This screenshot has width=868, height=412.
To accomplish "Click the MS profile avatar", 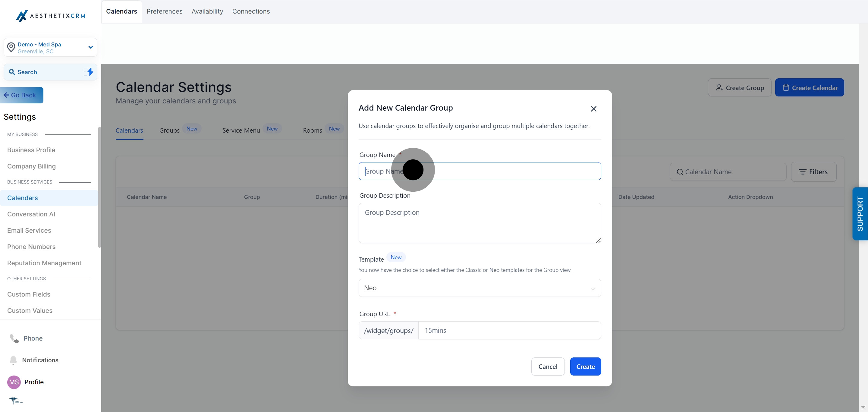I will 14,382.
